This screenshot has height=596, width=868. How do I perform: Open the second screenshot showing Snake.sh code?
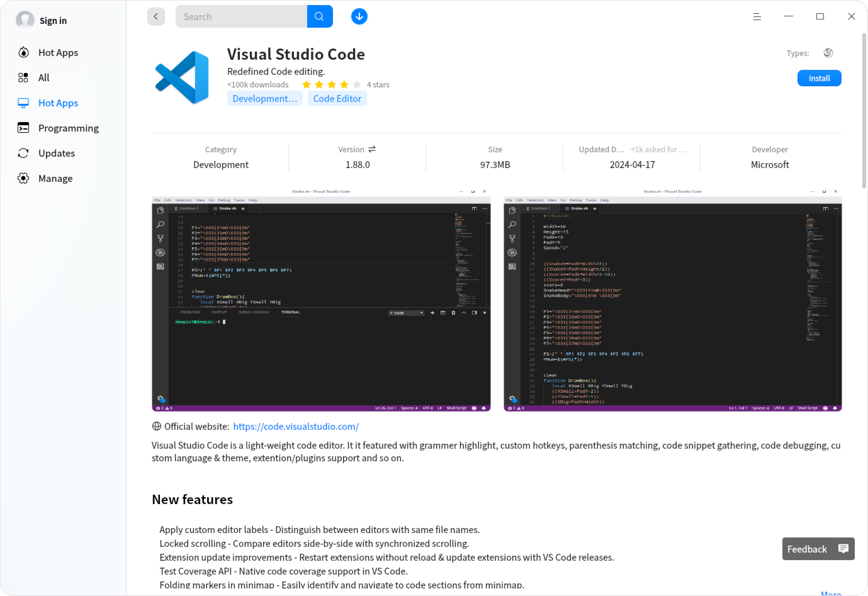[672, 300]
